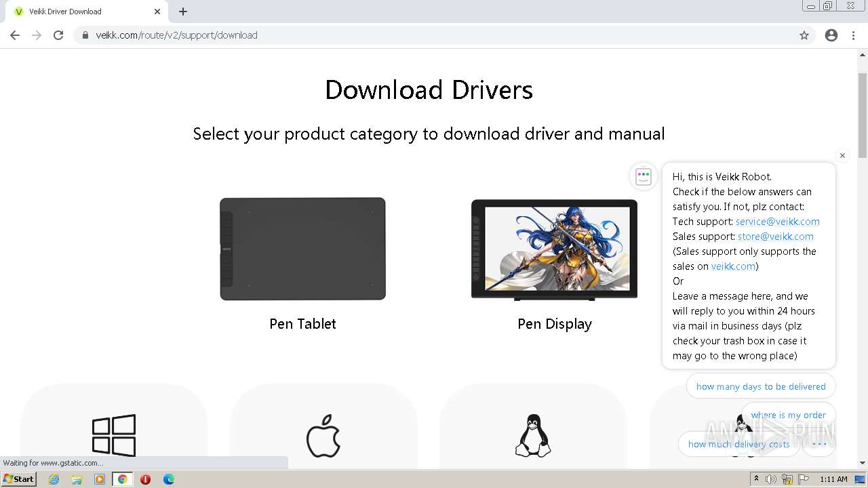Open media player taskbar icon
868x488 pixels.
point(100,479)
